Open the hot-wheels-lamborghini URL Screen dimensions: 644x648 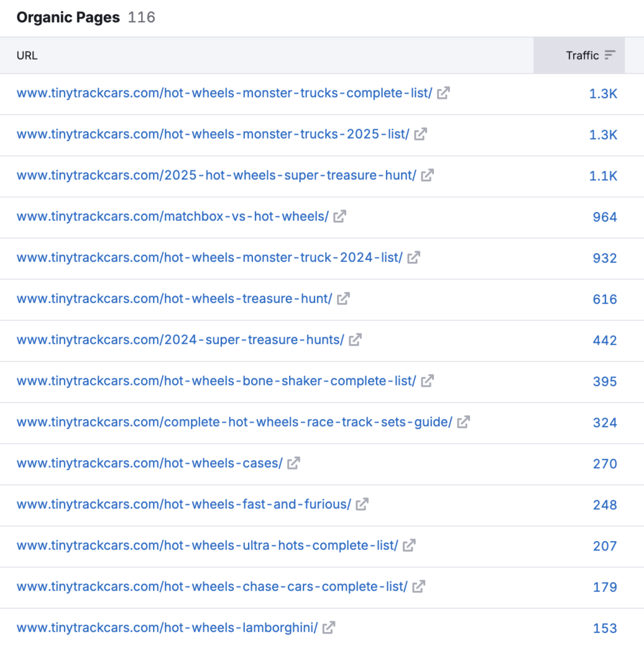click(x=167, y=628)
